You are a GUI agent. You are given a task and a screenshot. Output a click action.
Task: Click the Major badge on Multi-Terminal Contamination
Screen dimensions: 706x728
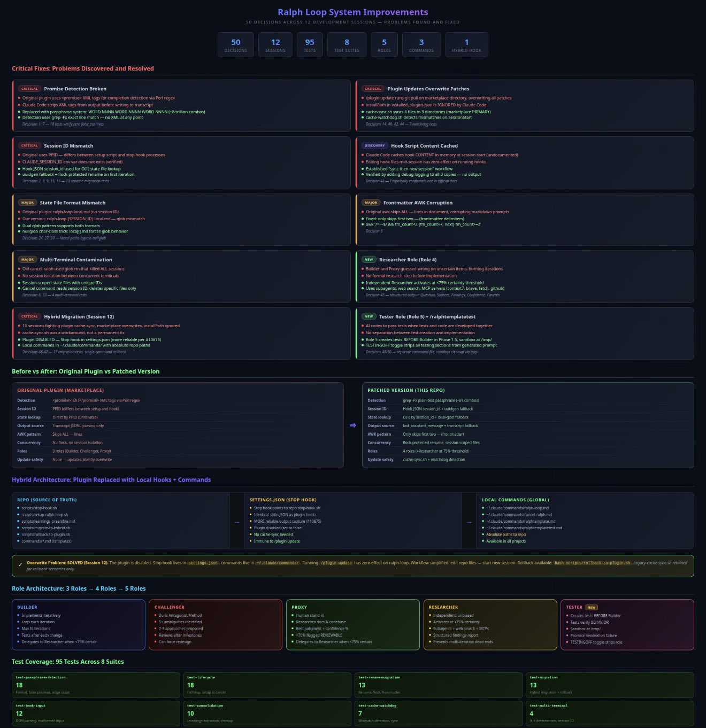27,259
